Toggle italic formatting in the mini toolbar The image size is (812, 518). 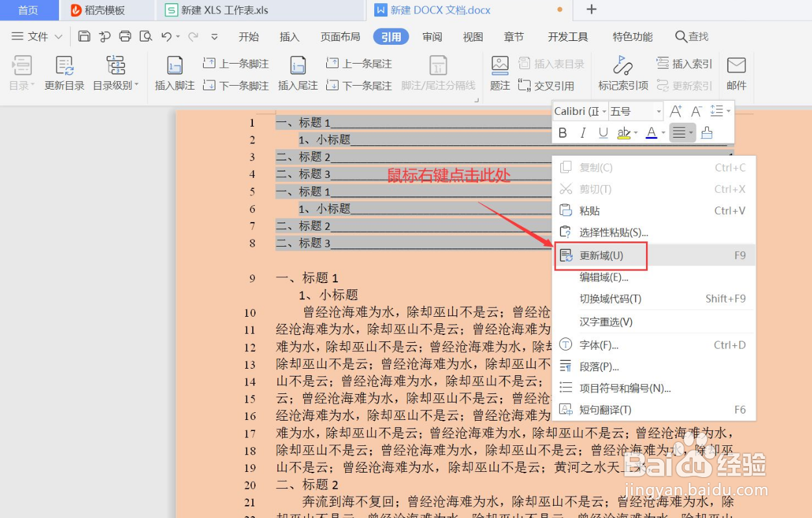(583, 132)
